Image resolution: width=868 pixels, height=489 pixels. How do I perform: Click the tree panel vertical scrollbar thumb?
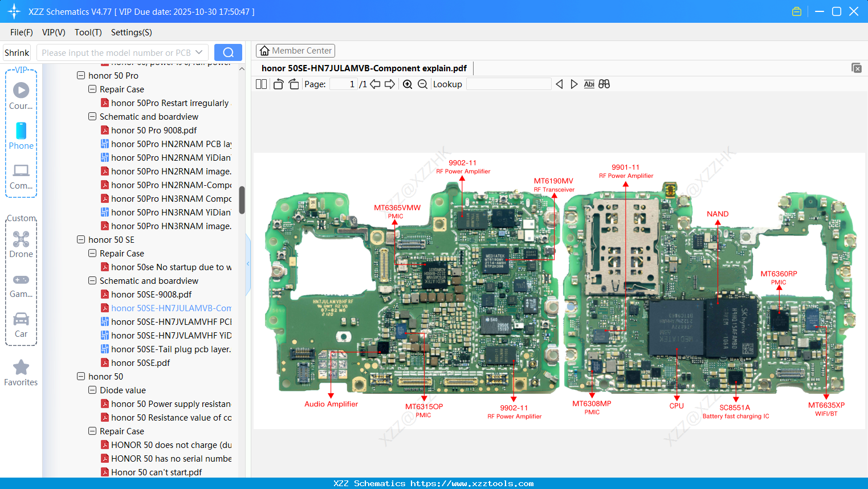[242, 200]
